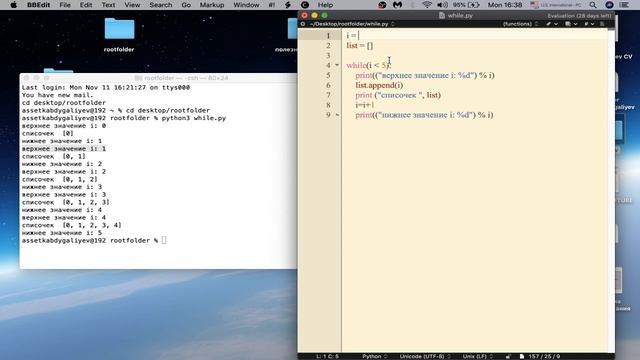Open the Markup menu
Viewport: 640px width, 360px height.
click(212, 5)
